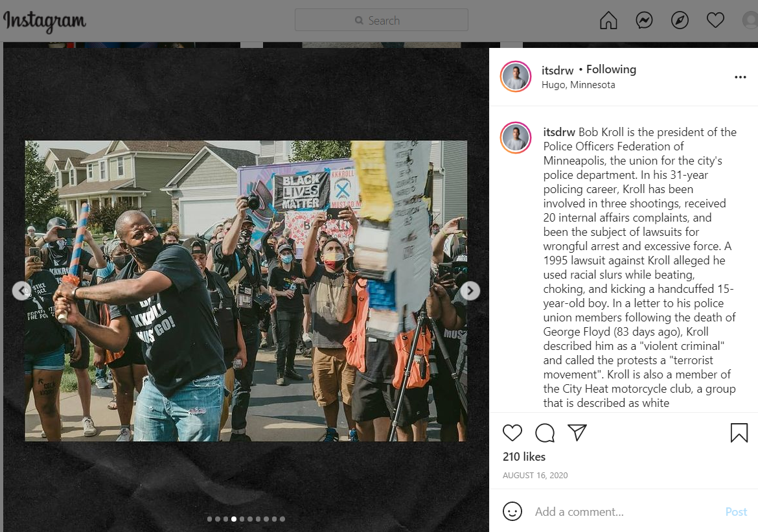The height and width of the screenshot is (532, 758).
Task: Click the Instagram logo
Action: pos(45,21)
